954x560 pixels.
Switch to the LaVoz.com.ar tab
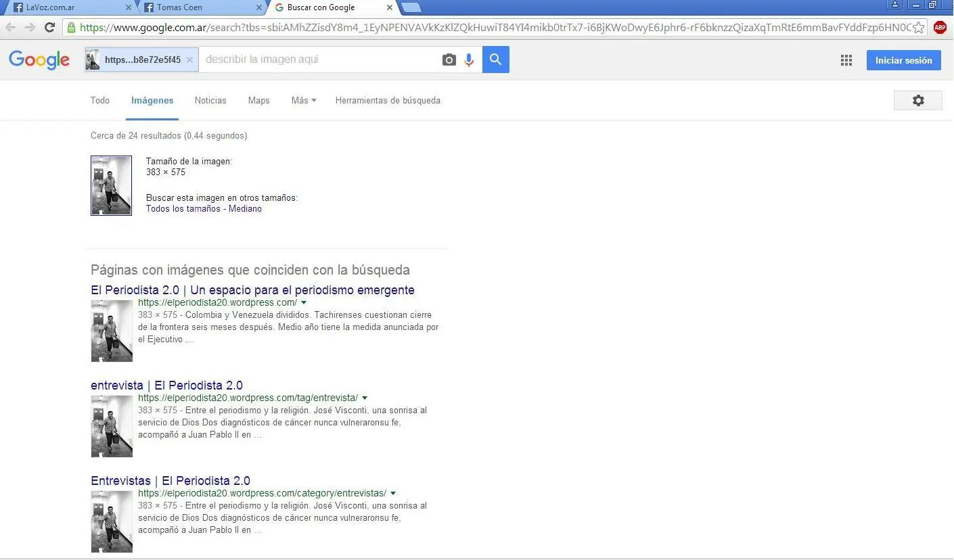71,7
